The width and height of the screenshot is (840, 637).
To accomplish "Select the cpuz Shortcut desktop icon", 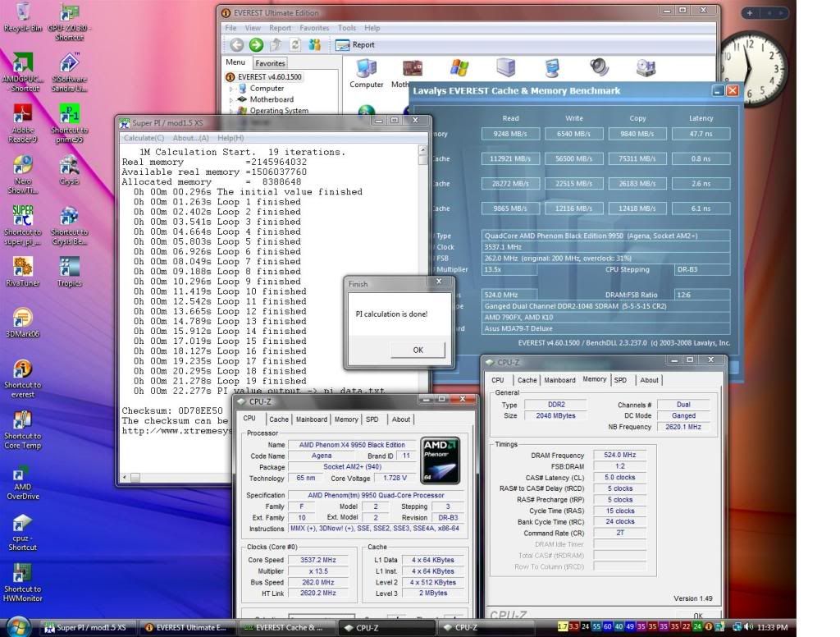I will [x=22, y=532].
